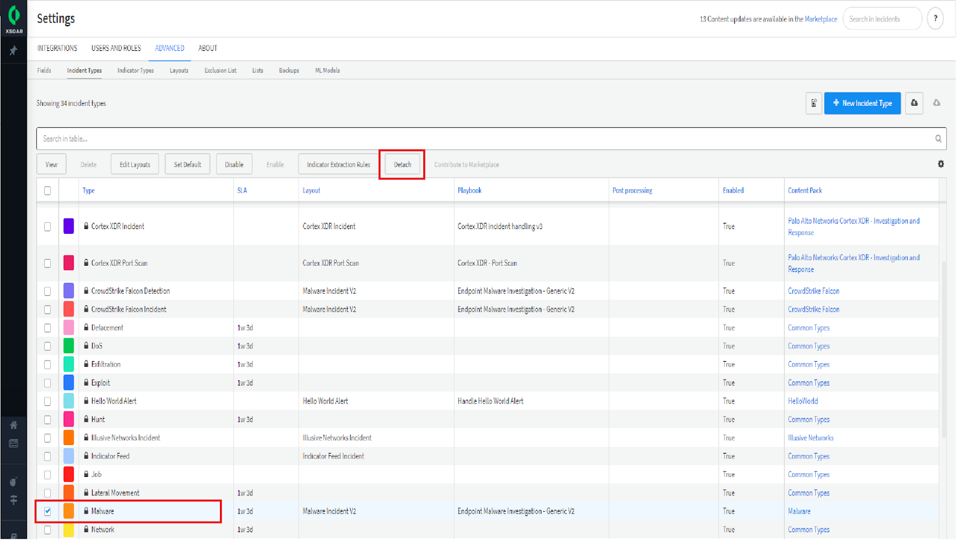Click the Disable button
The image size is (980, 551).
coord(234,165)
